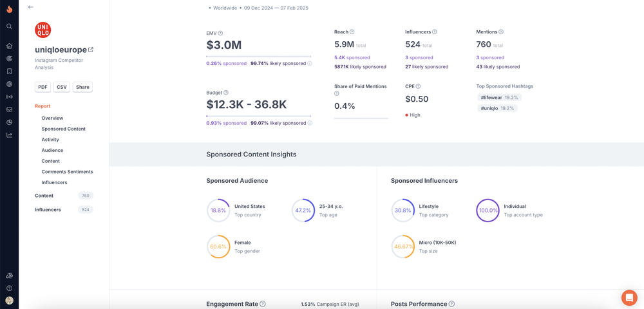Open the Content tab with 760 badge
The width and height of the screenshot is (644, 309).
click(x=64, y=196)
